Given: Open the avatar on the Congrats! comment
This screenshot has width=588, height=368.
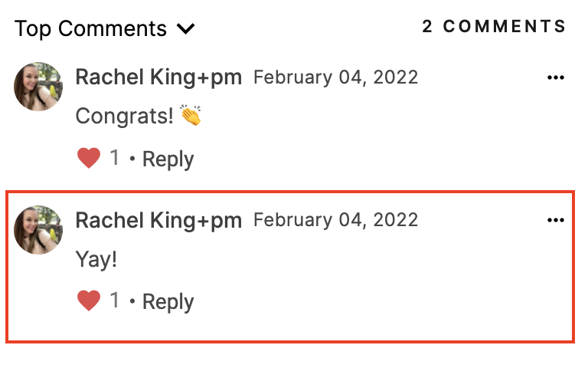Looking at the screenshot, I should coord(38,87).
